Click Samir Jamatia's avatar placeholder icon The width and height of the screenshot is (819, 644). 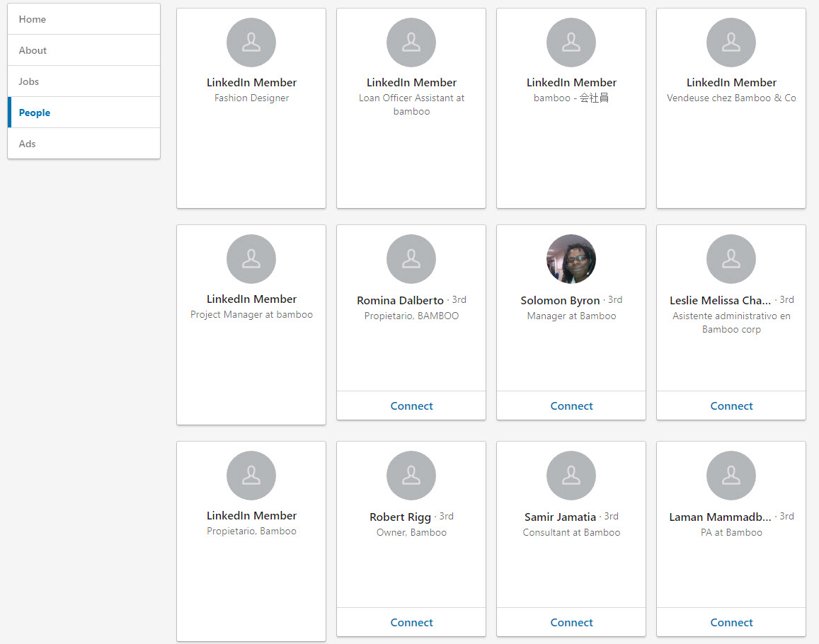tap(571, 476)
